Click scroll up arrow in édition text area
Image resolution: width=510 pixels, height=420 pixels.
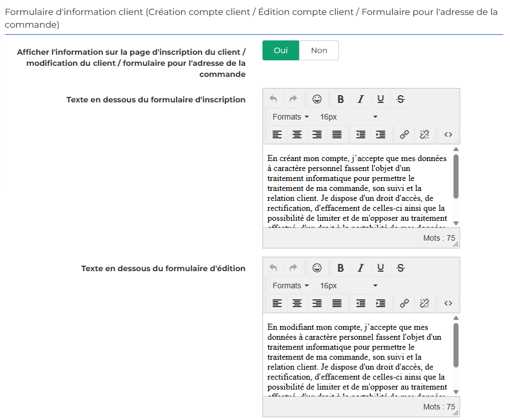click(x=456, y=318)
